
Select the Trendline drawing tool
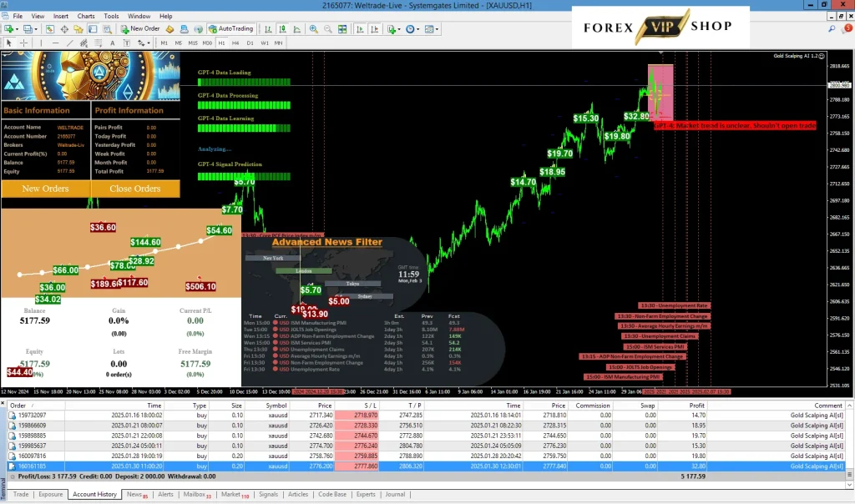coord(70,43)
